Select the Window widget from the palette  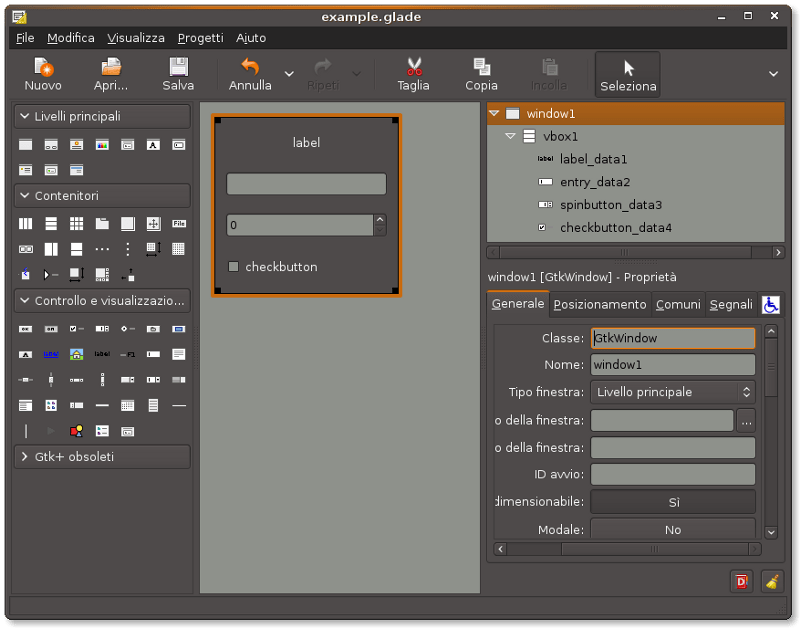coord(25,145)
